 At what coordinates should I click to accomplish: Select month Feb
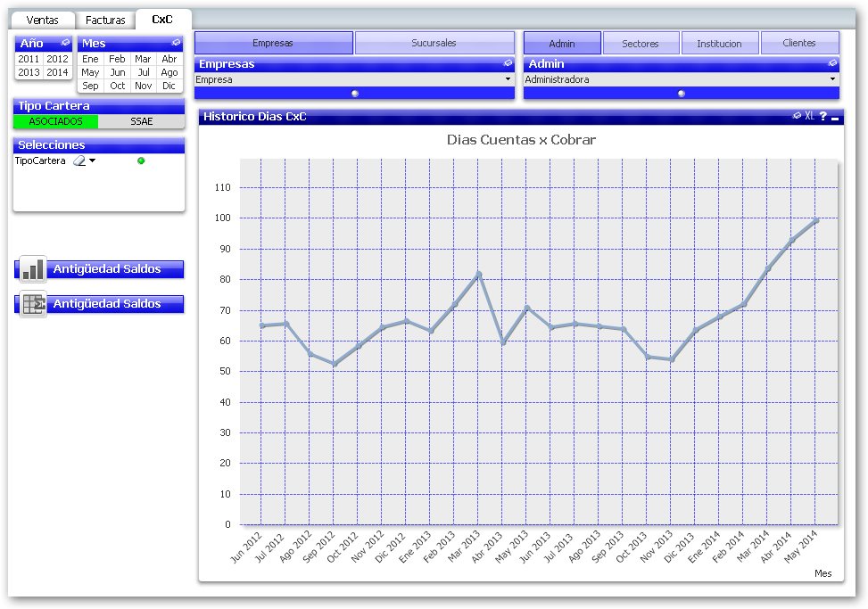[117, 59]
